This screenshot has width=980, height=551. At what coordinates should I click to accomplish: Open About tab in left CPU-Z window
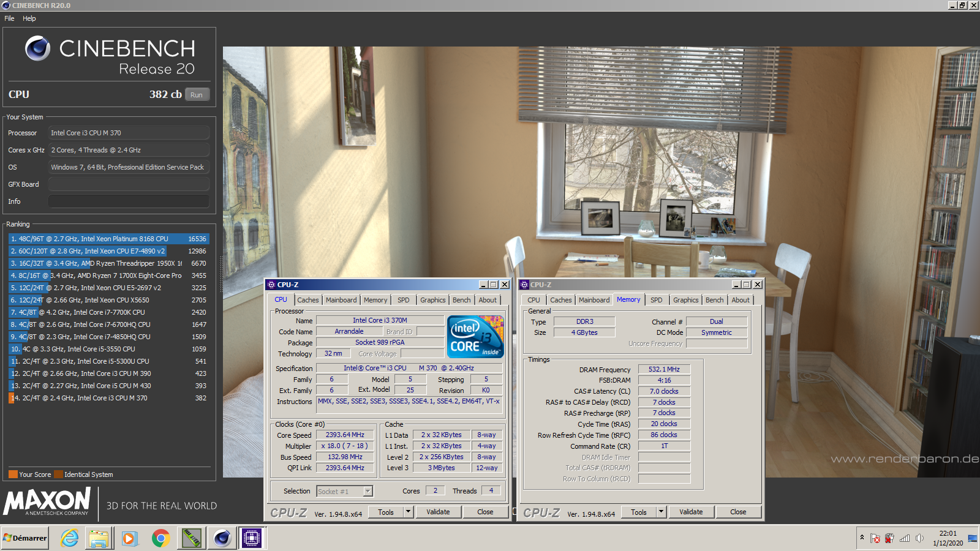[x=488, y=300]
